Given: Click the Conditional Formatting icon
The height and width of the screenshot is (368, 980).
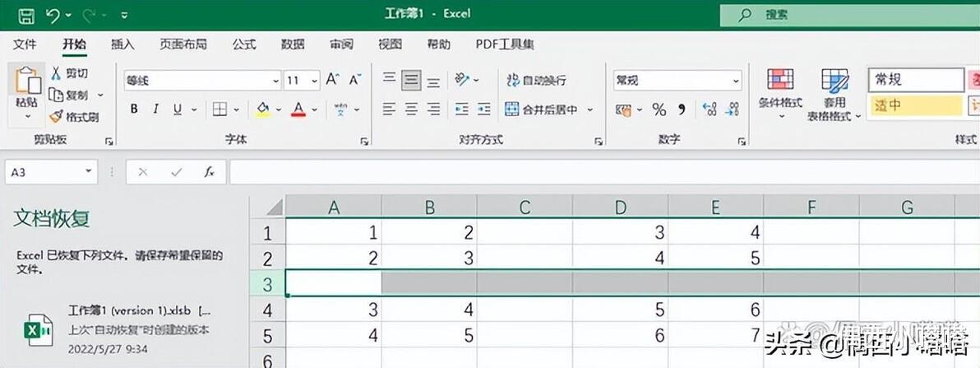Looking at the screenshot, I should coord(780,80).
